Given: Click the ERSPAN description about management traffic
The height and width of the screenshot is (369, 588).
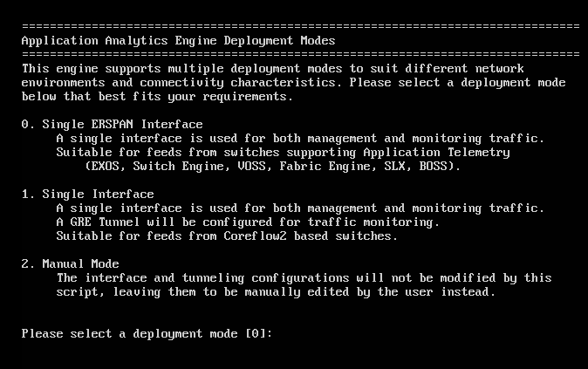Looking at the screenshot, I should click(x=300, y=139).
